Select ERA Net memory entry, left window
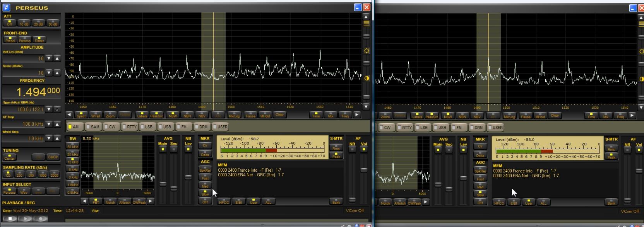Screen dimensions: 644x227 (251, 175)
